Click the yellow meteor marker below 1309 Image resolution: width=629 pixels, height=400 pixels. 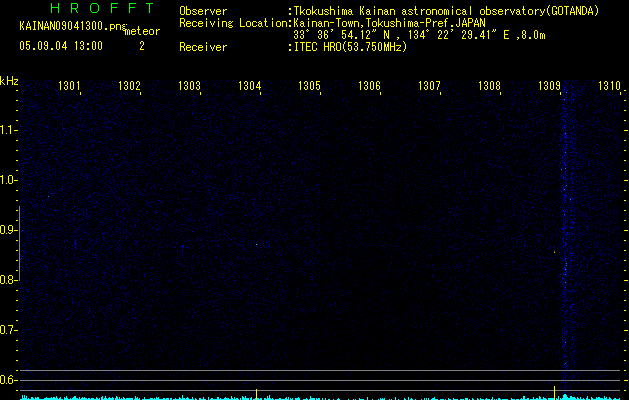click(x=554, y=393)
